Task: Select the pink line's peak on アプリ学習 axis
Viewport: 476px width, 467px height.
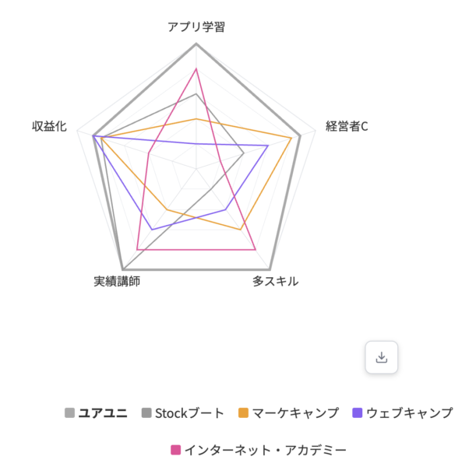Action: 196,69
